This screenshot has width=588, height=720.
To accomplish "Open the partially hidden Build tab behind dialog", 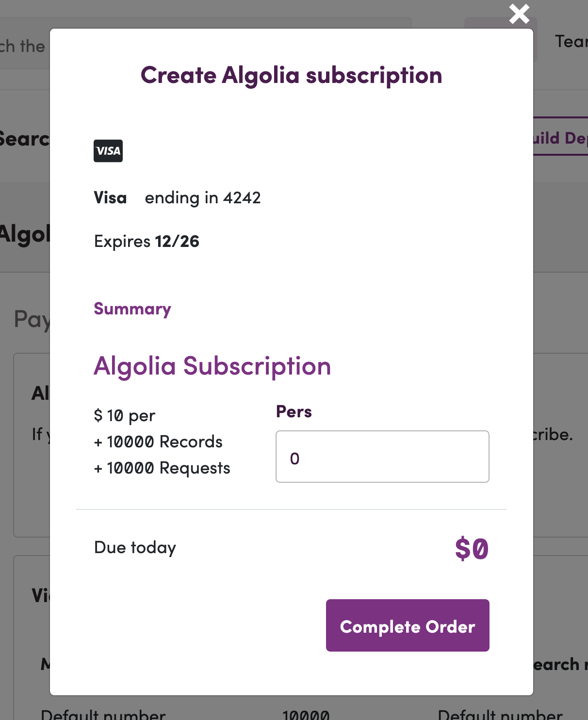I will coord(561,138).
